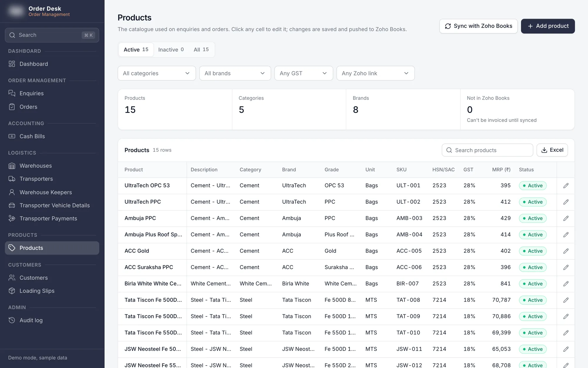Edit the TAT-010 product via pencil icon
588x368 pixels.
tap(566, 333)
